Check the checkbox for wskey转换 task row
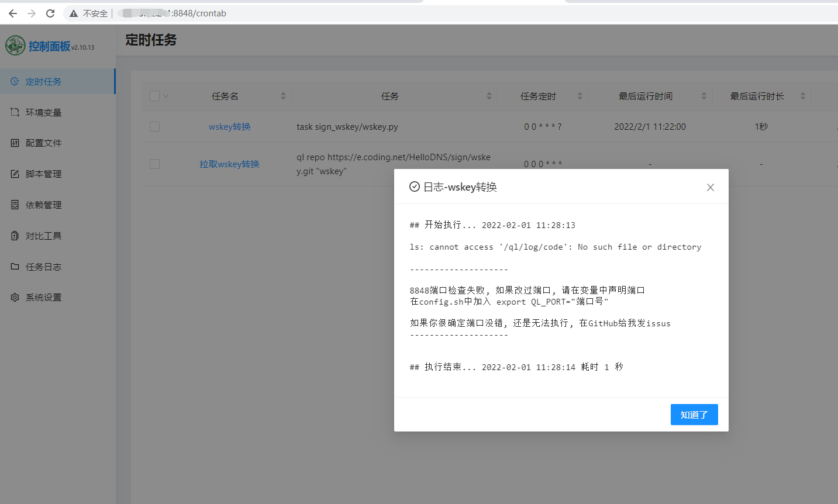 click(x=154, y=126)
